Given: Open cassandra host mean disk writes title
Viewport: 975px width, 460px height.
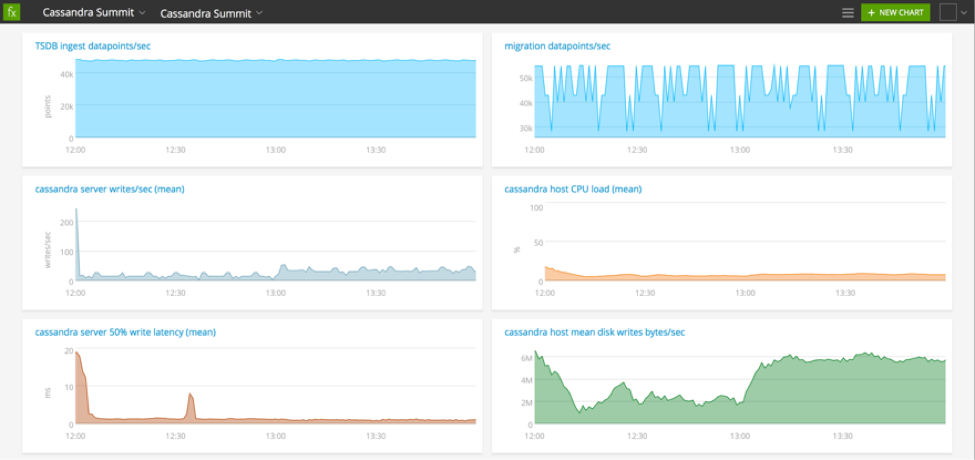Looking at the screenshot, I should point(594,333).
